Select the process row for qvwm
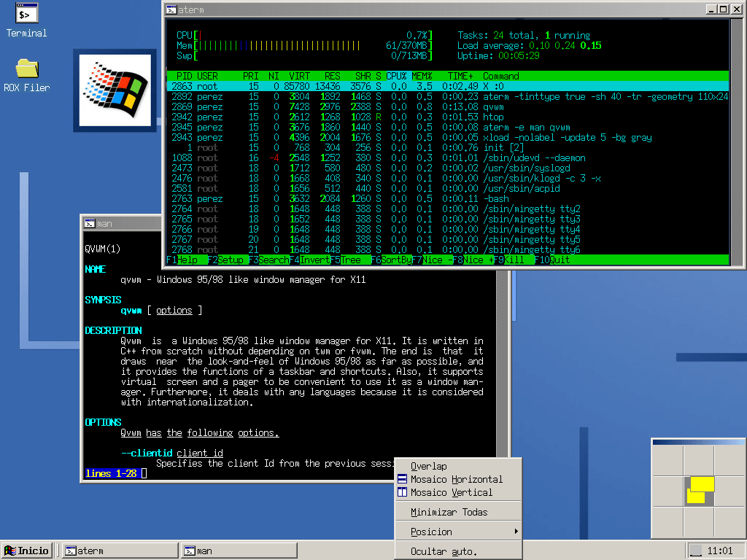 [x=447, y=106]
